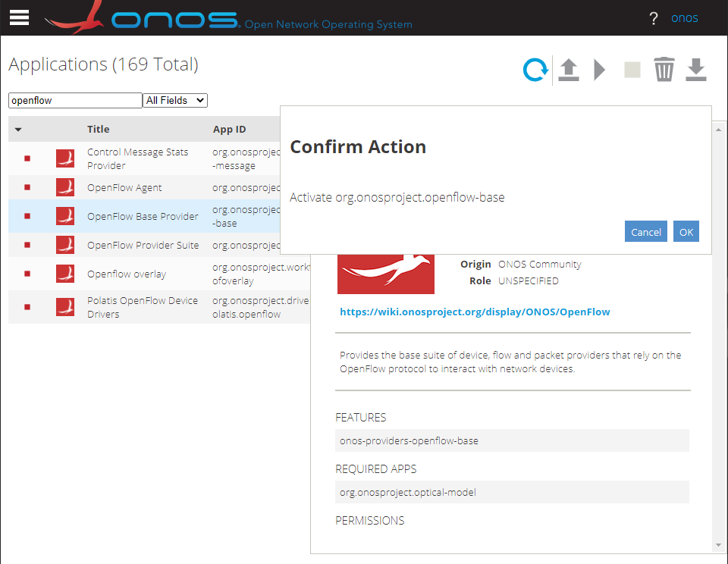728x564 pixels.
Task: Click Polatis OpenFlow state indicator
Action: click(x=27, y=307)
